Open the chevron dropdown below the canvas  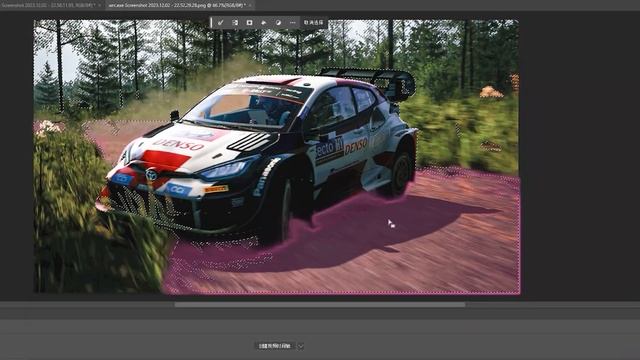[301, 346]
